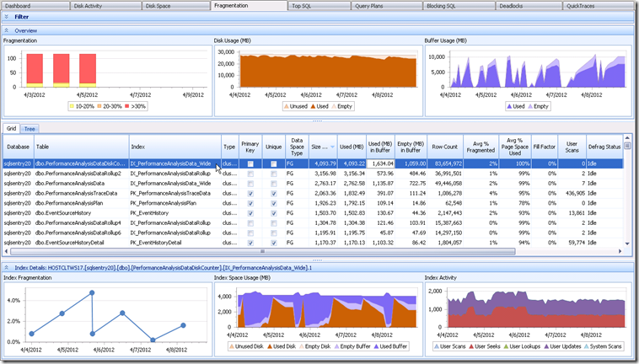Sort by the Table column header

81,147
